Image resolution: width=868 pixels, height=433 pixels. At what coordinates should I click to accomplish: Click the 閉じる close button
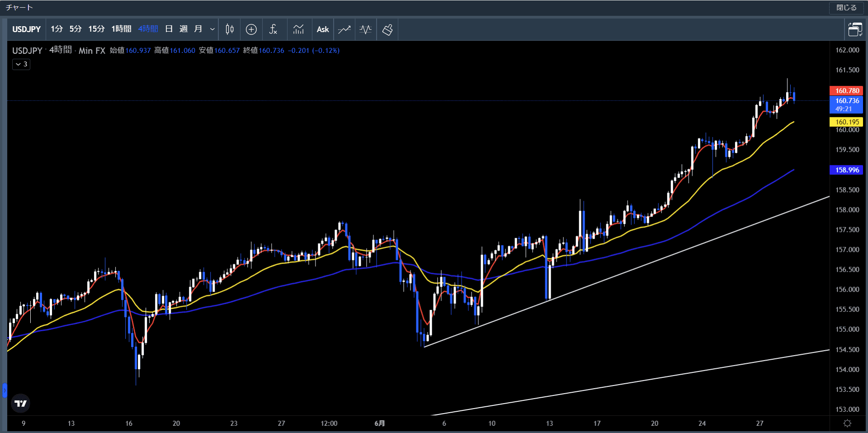(x=846, y=8)
